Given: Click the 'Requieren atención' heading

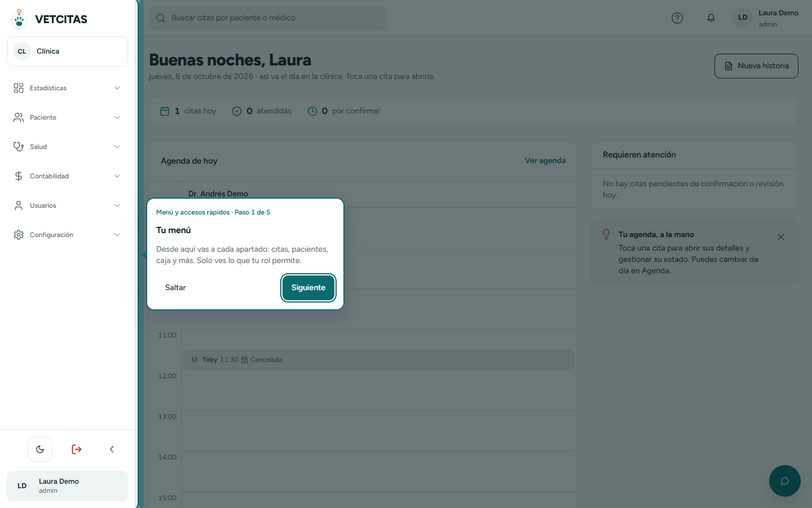Looking at the screenshot, I should click(639, 155).
